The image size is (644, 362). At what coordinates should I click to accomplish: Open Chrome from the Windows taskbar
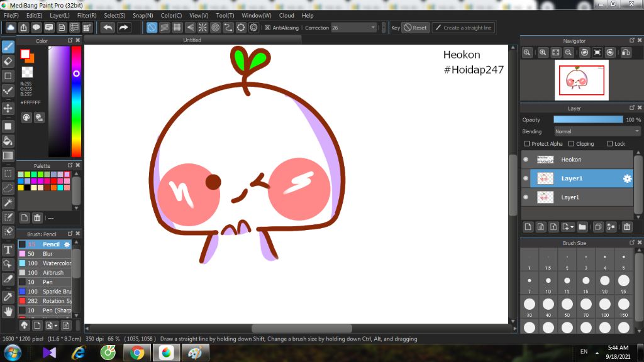point(137,353)
